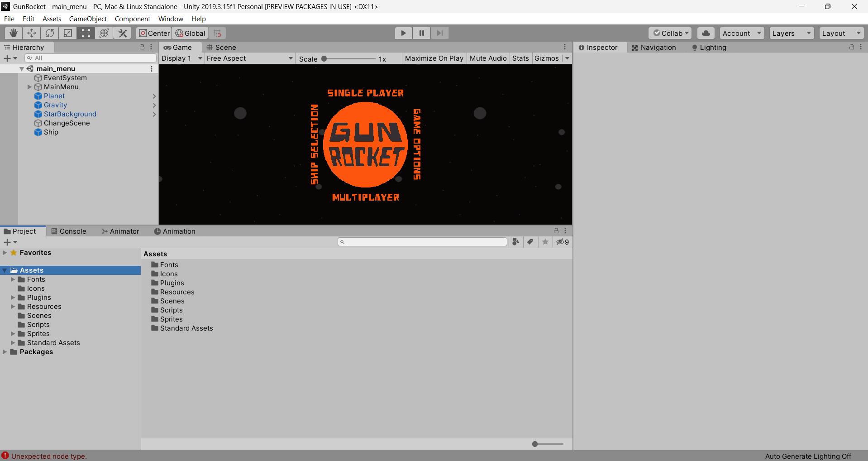Open Free Aspect dropdown
868x461 pixels.
click(250, 58)
